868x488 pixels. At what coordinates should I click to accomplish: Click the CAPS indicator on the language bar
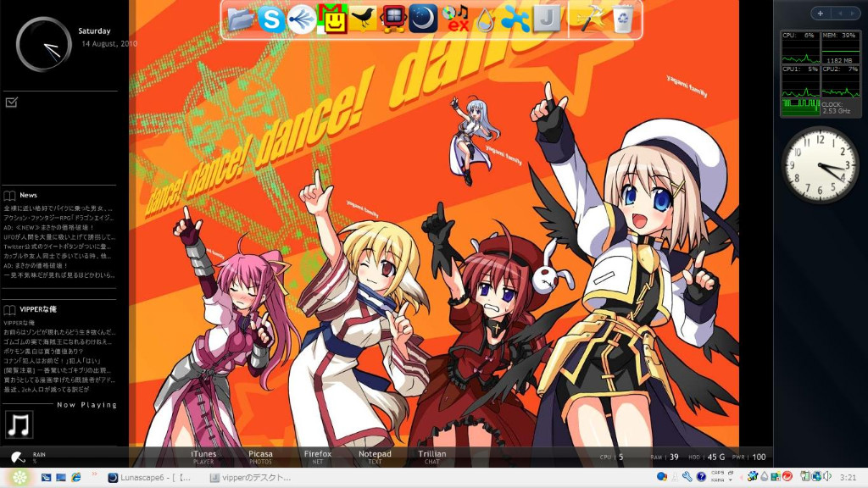pyautogui.click(x=717, y=473)
